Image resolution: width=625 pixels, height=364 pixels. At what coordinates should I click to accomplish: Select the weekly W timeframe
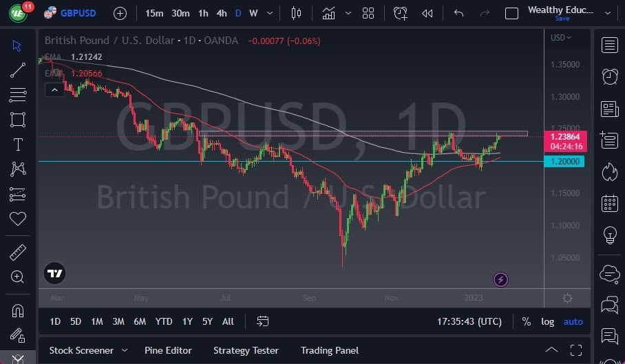point(253,13)
